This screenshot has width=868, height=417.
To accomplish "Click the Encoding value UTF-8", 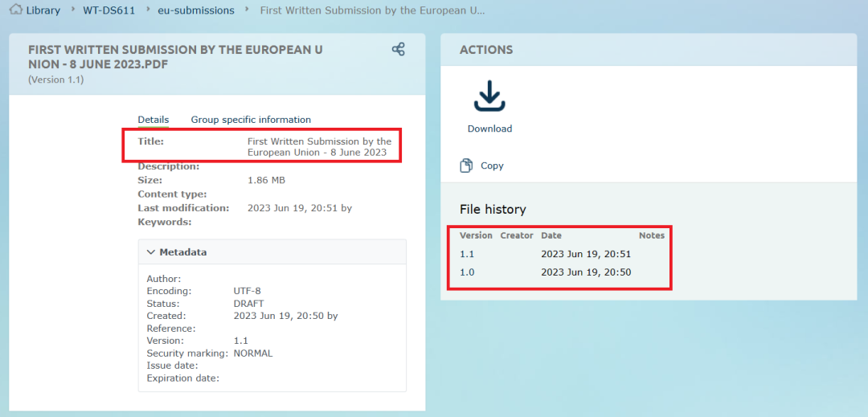I will [x=248, y=292].
